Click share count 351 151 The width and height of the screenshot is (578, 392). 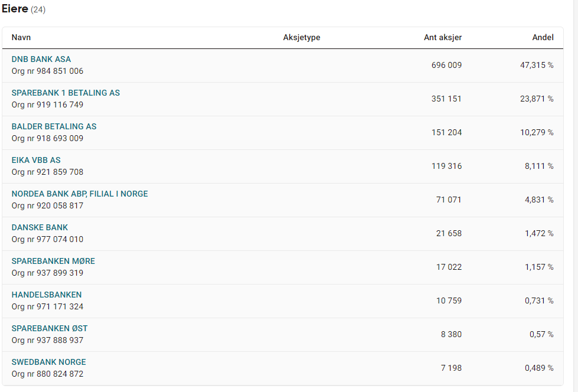point(446,99)
